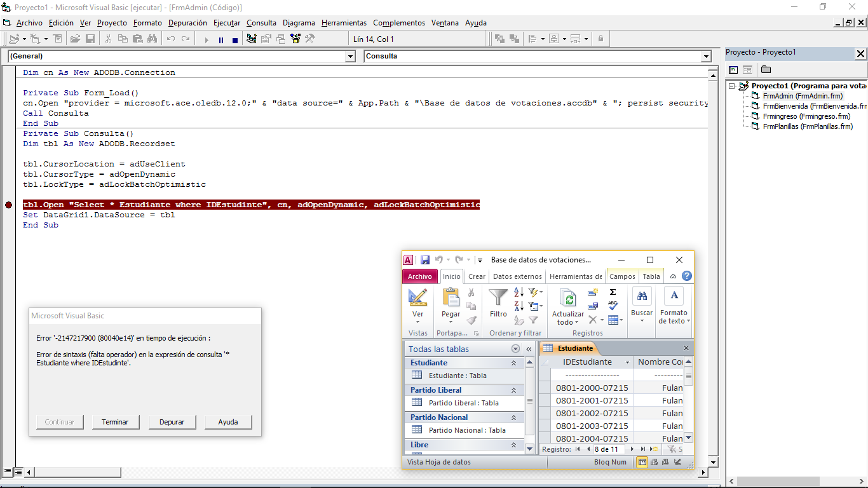This screenshot has width=868, height=488.
Task: Click the Pegar clipboard icon in Access
Action: (x=451, y=297)
